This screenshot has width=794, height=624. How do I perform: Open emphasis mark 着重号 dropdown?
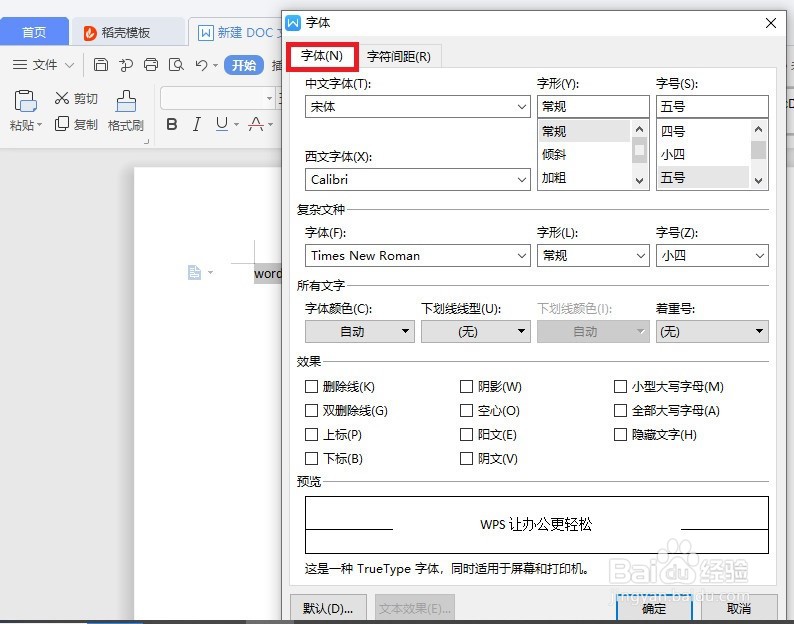712,331
